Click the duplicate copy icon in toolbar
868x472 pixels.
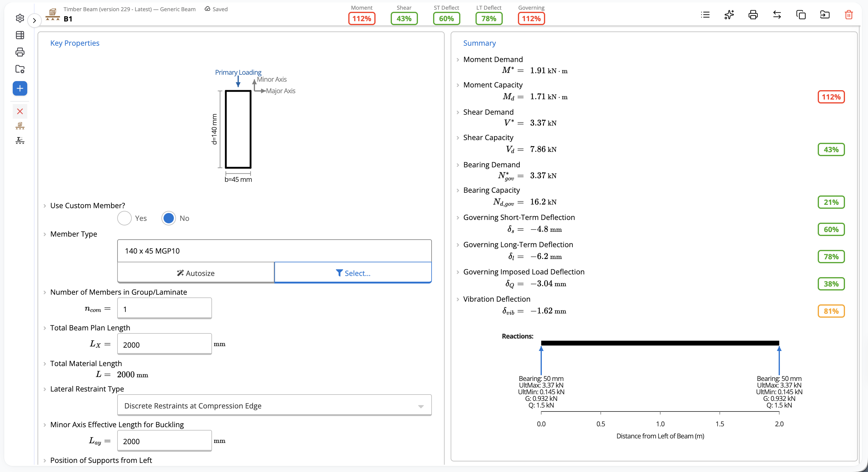(x=801, y=15)
